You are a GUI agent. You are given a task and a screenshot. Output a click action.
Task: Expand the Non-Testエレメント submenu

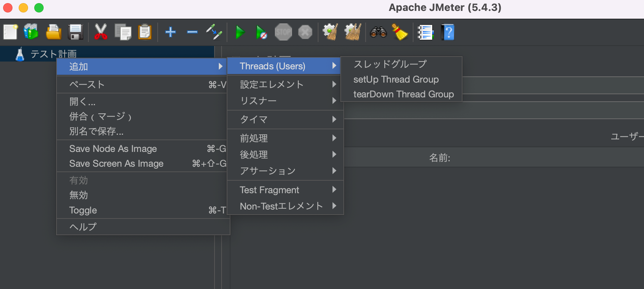pos(285,206)
